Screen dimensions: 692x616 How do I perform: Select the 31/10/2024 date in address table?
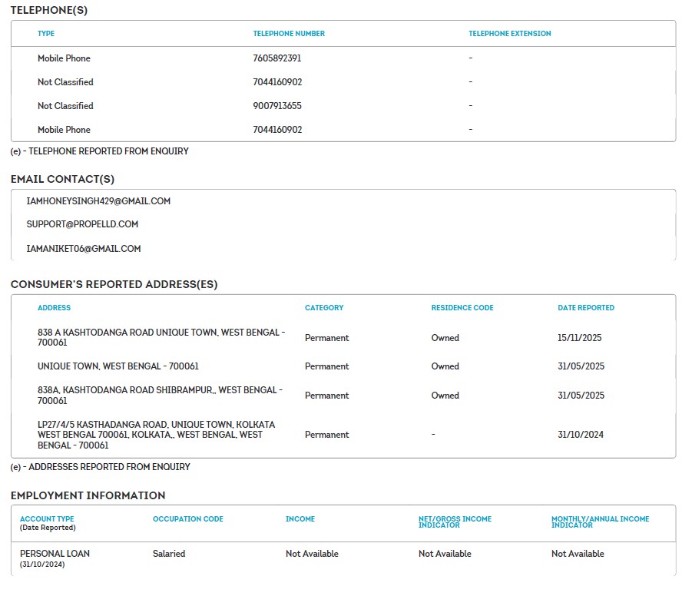pos(581,435)
